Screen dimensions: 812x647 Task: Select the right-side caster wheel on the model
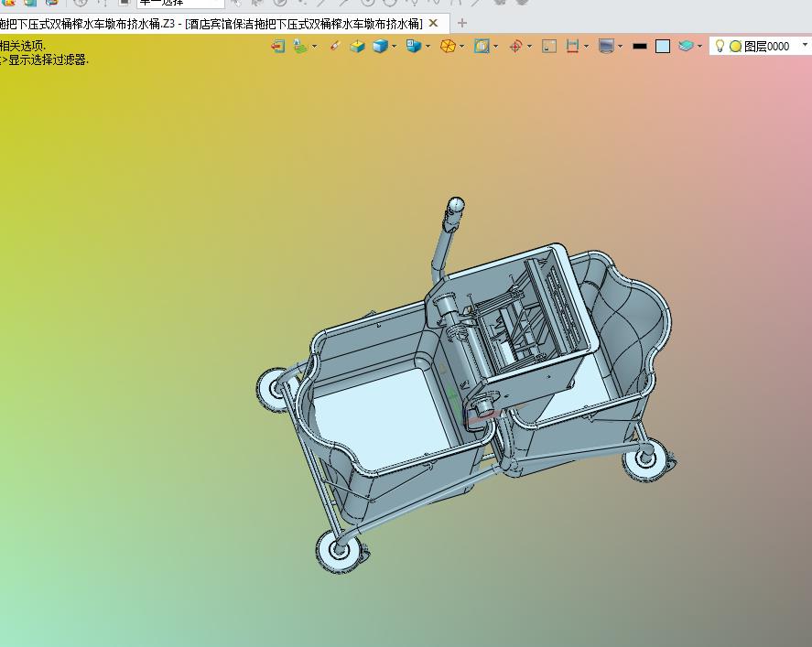tap(644, 458)
